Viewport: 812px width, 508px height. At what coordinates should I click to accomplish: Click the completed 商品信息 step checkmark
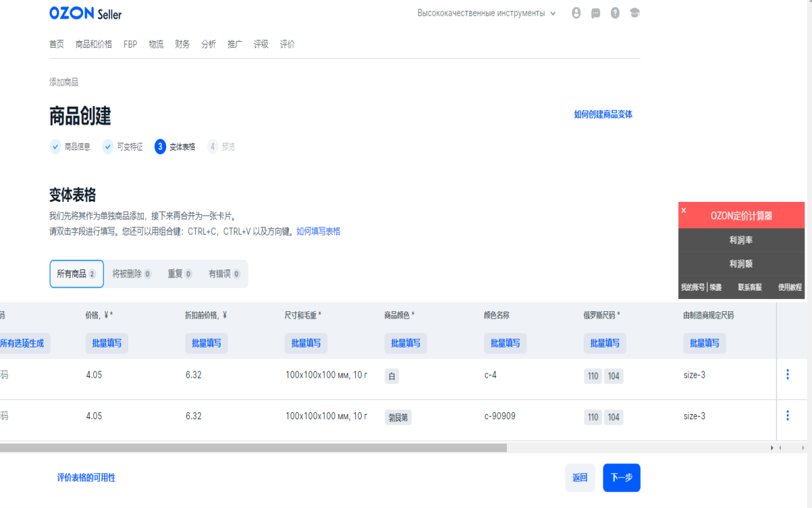pyautogui.click(x=56, y=146)
